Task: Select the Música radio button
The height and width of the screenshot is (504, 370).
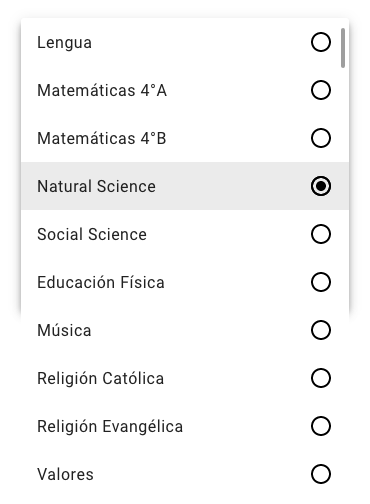Action: tap(321, 330)
